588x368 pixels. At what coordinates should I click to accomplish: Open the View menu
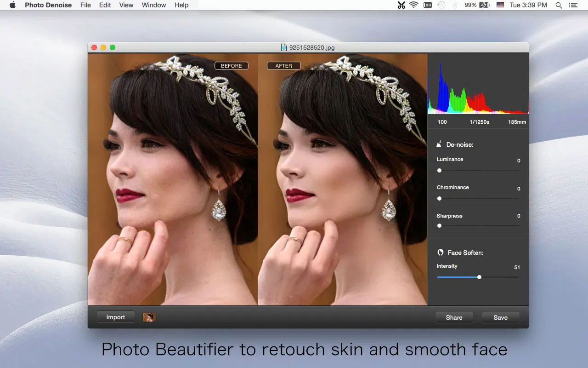(x=126, y=5)
